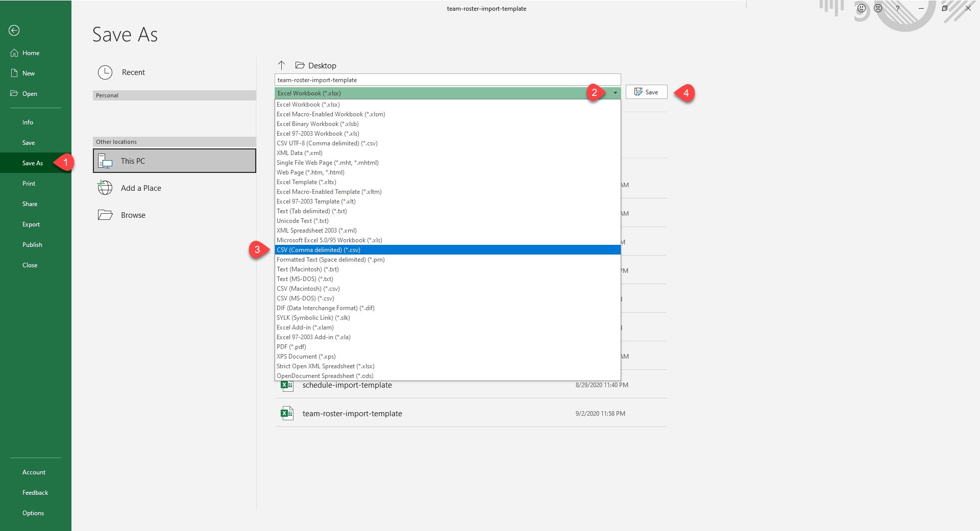Select Excel Binary Workbook (*.xlsb)

[448, 124]
